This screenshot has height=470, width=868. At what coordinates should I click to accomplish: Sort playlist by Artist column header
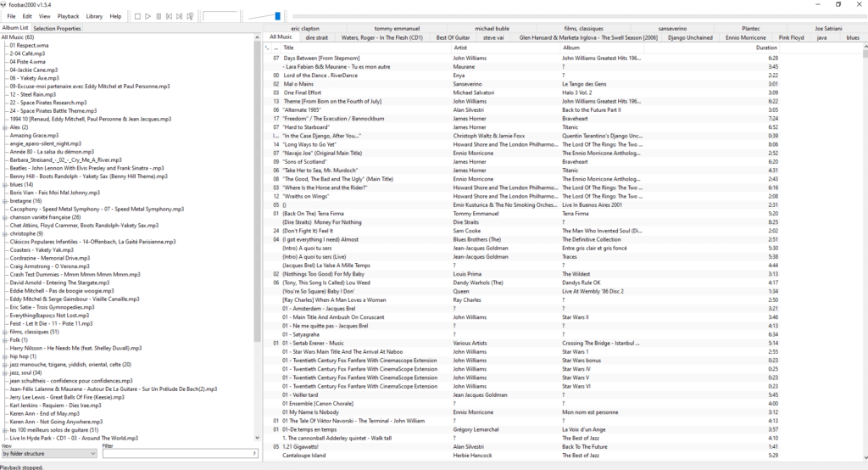pyautogui.click(x=507, y=48)
